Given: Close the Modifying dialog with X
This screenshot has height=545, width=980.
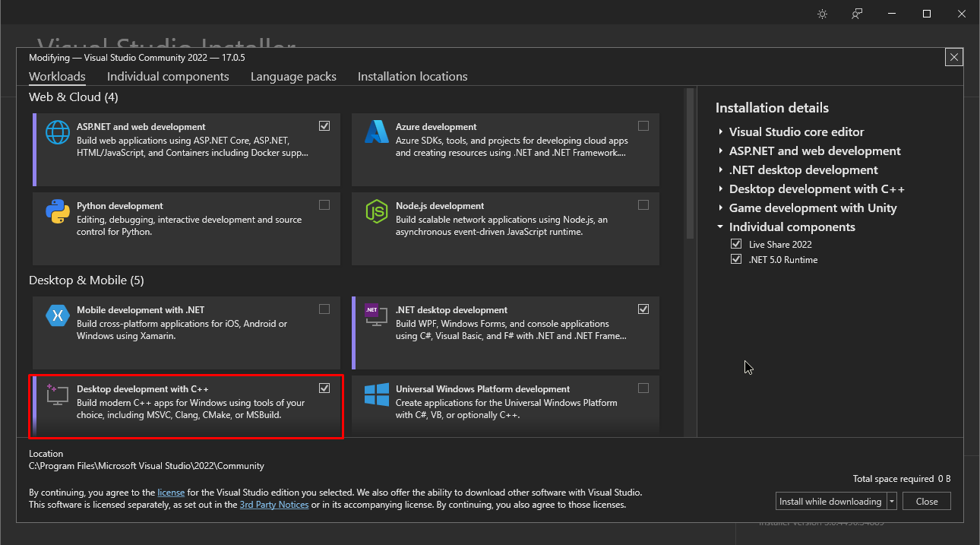Looking at the screenshot, I should pyautogui.click(x=955, y=57).
